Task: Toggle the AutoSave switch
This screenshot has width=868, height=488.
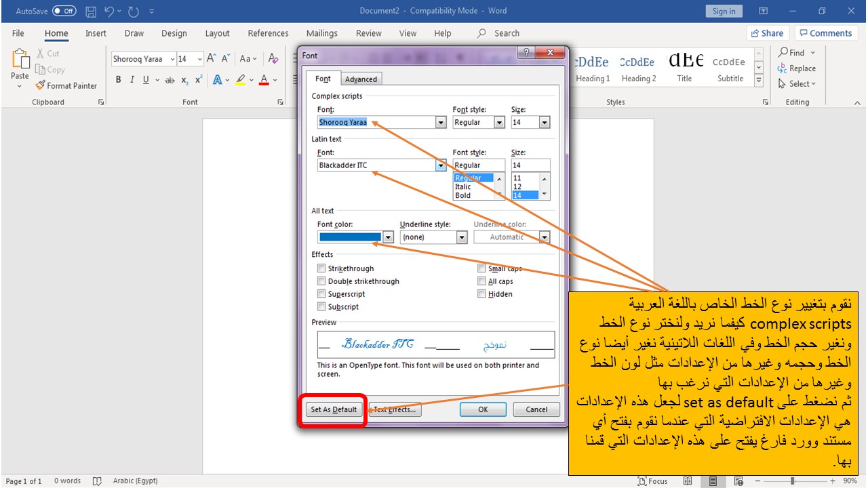Action: [64, 12]
